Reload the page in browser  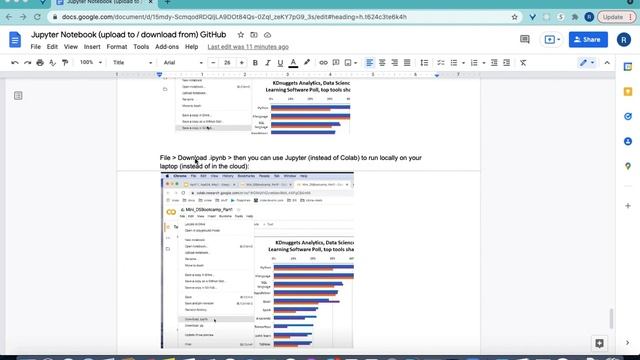(x=37, y=17)
